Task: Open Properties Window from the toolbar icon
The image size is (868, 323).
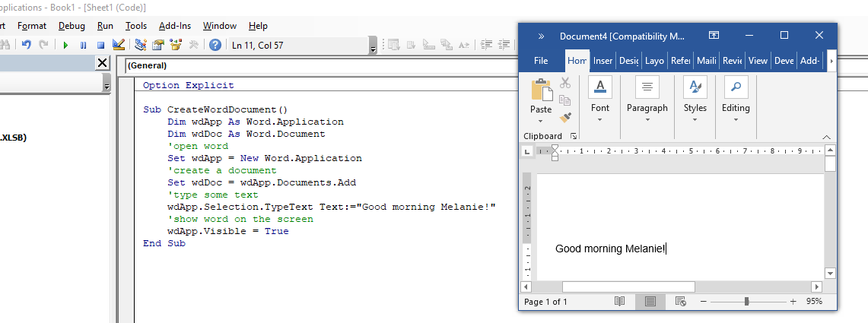Action: [158, 45]
